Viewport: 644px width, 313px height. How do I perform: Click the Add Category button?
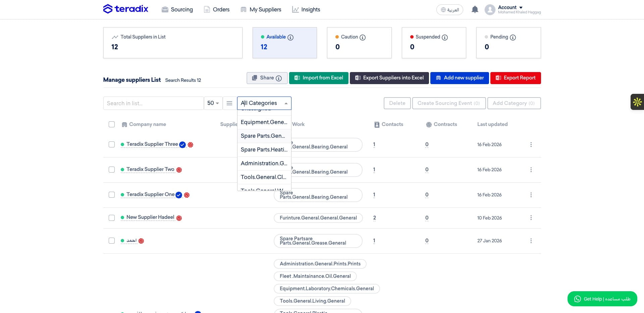click(x=514, y=103)
